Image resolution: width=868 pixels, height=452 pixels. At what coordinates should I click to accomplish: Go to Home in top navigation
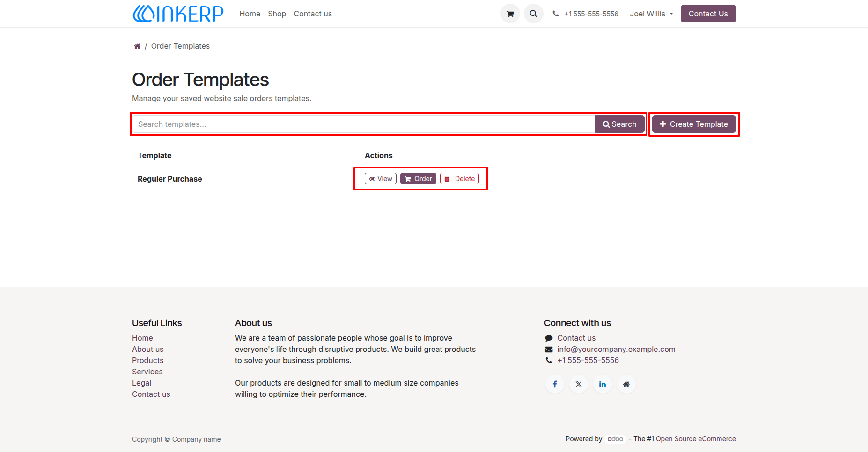pos(250,14)
